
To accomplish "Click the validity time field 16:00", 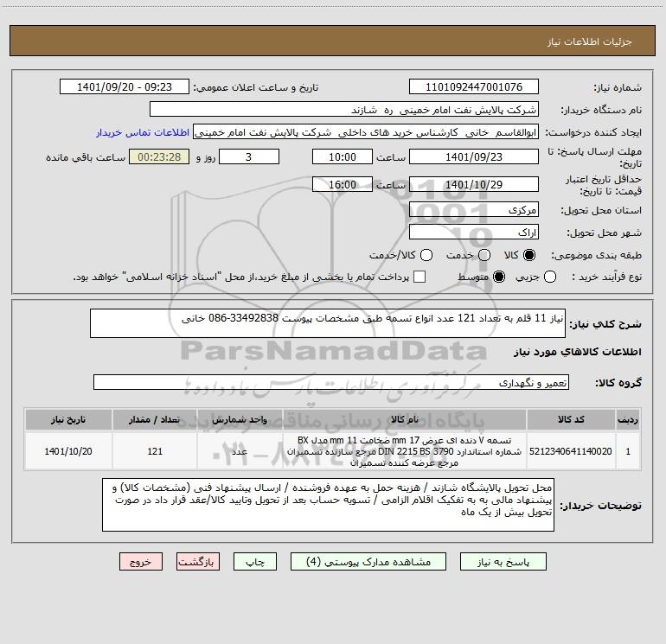I will [343, 184].
